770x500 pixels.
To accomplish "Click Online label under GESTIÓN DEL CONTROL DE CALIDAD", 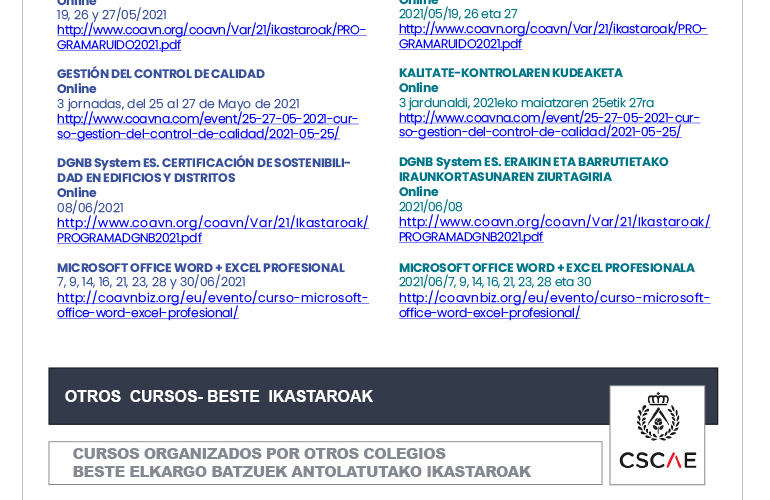I will click(77, 89).
